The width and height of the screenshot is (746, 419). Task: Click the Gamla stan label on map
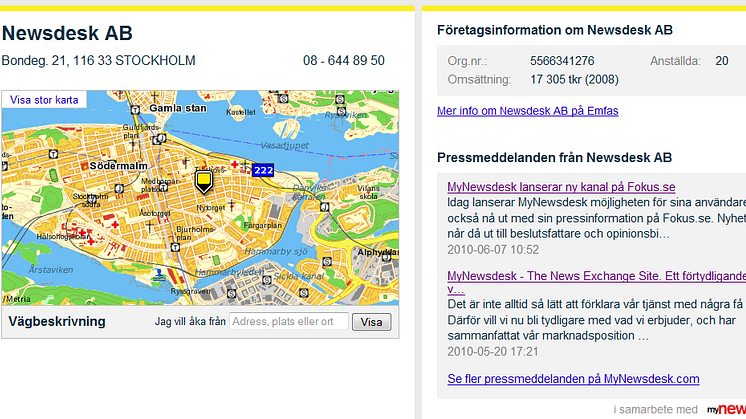[178, 108]
